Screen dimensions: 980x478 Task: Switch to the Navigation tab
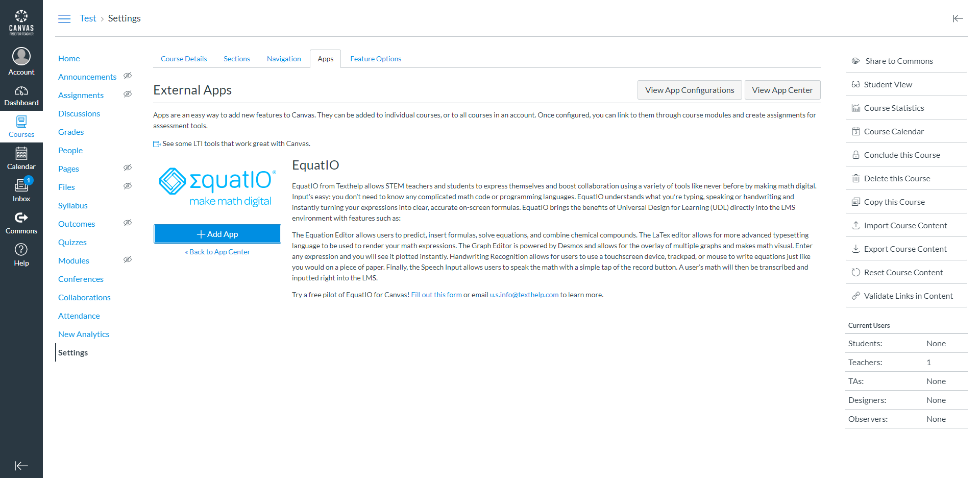coord(284,59)
